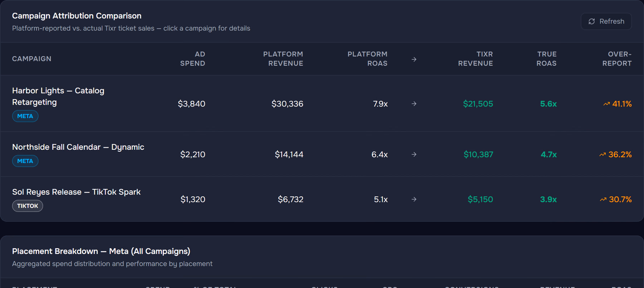Click the 30.7% over-report value
The height and width of the screenshot is (288, 644).
click(620, 199)
